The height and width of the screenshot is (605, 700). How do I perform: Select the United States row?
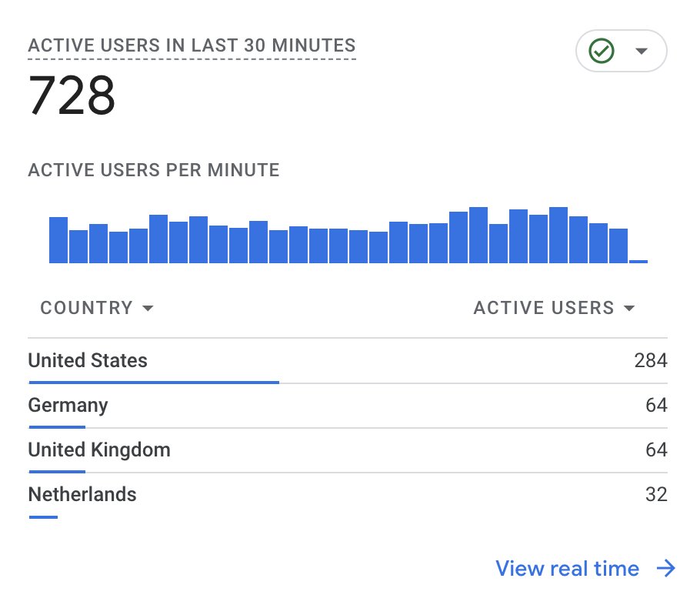348,360
